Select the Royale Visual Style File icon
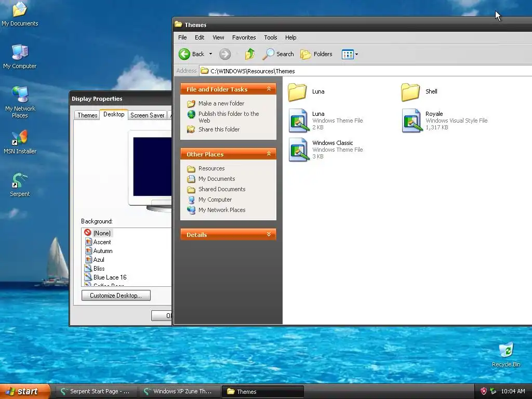Image resolution: width=532 pixels, height=399 pixels. (x=411, y=121)
